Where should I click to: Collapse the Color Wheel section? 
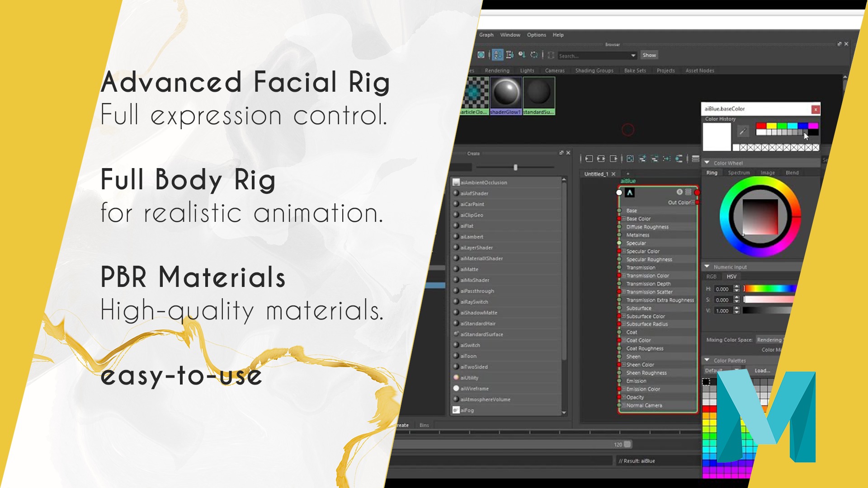[x=708, y=163]
